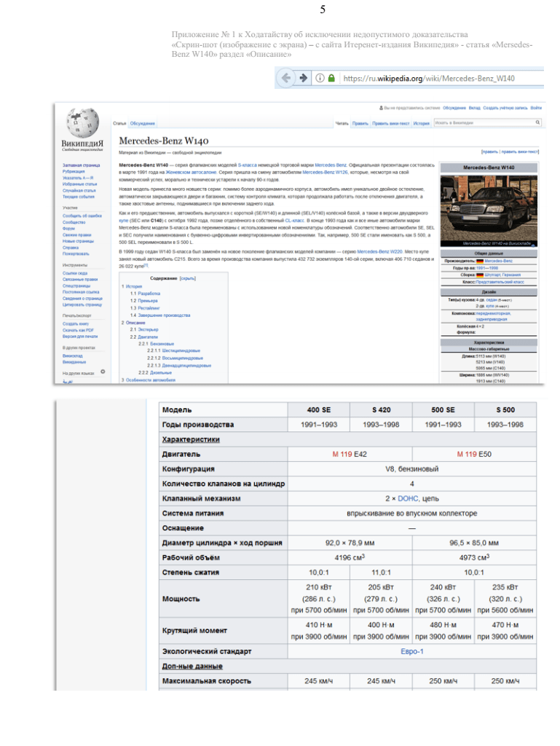Screen dimensions: 560x746
Task: Open the 'Евро-1' ecological standard link
Action: [x=411, y=651]
